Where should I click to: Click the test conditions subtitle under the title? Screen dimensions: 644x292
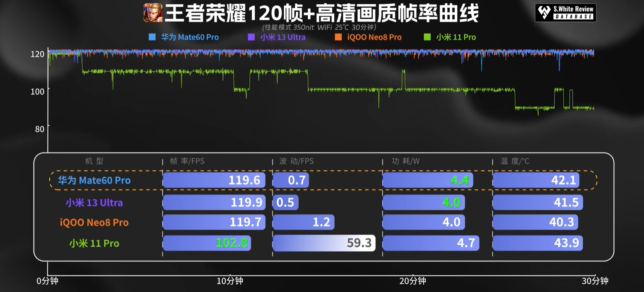coord(319,27)
